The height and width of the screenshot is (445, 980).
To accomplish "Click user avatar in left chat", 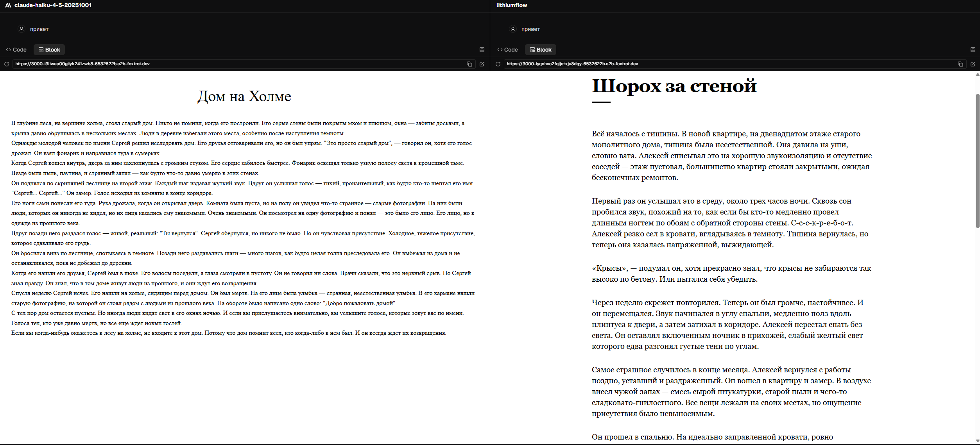I will (x=21, y=29).
